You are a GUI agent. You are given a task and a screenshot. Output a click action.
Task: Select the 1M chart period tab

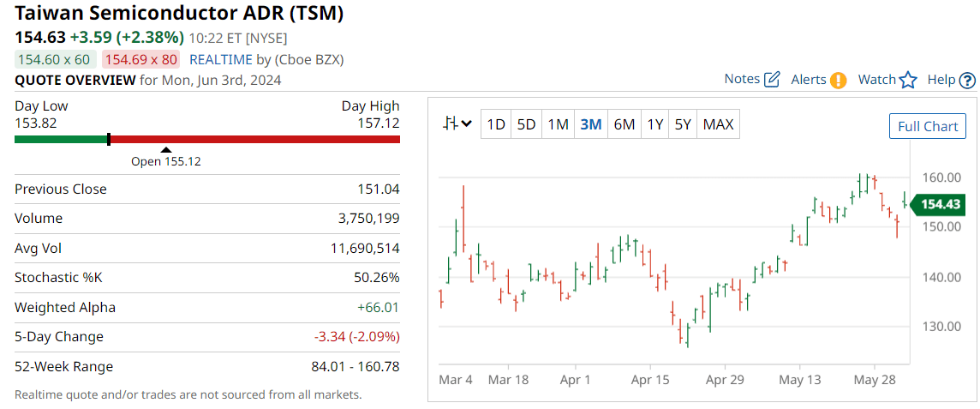tap(558, 124)
